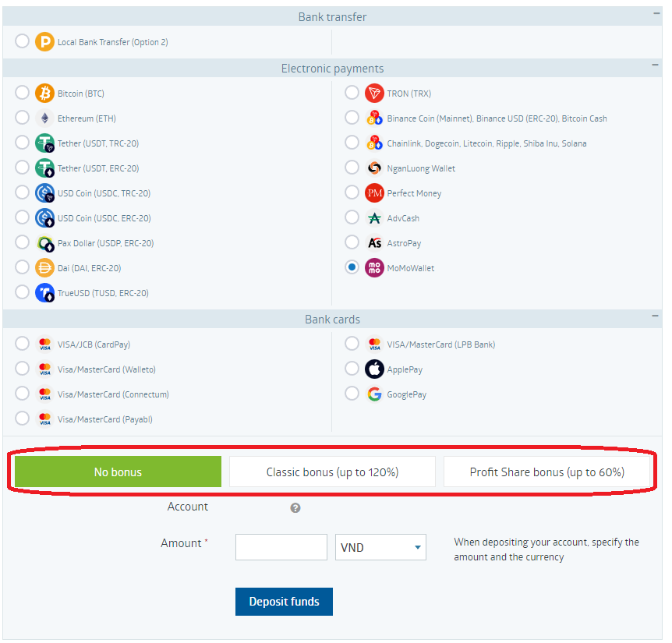
Task: Collapse the Electronic payments section
Action: click(655, 65)
